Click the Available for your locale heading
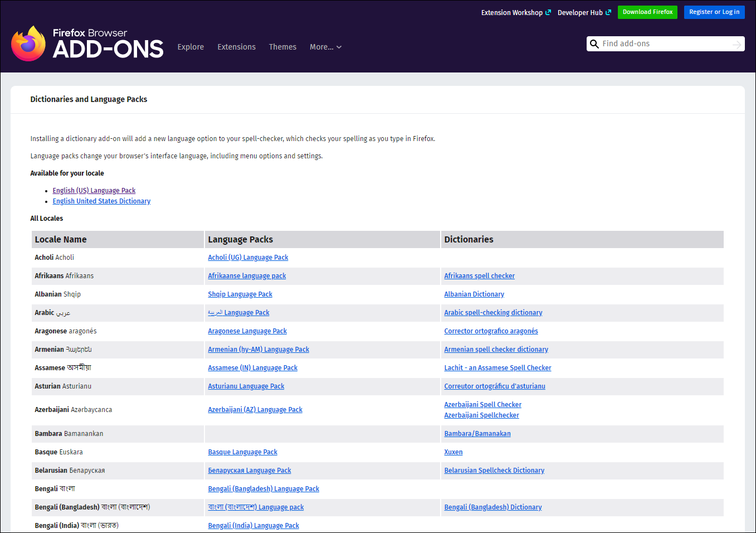Image resolution: width=756 pixels, height=533 pixels. click(67, 173)
